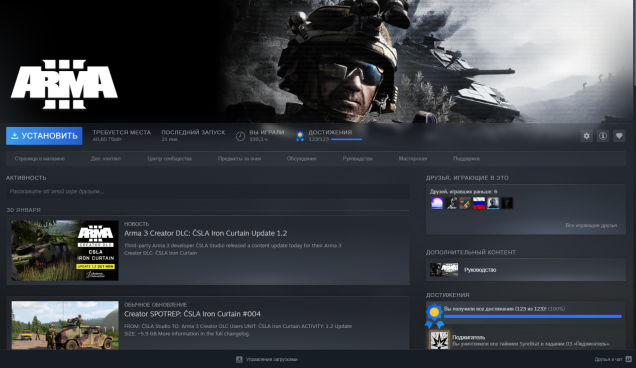Click the 123 of 123 achievements progress bar
Screen dimensions: 636x368
[x=533, y=316]
